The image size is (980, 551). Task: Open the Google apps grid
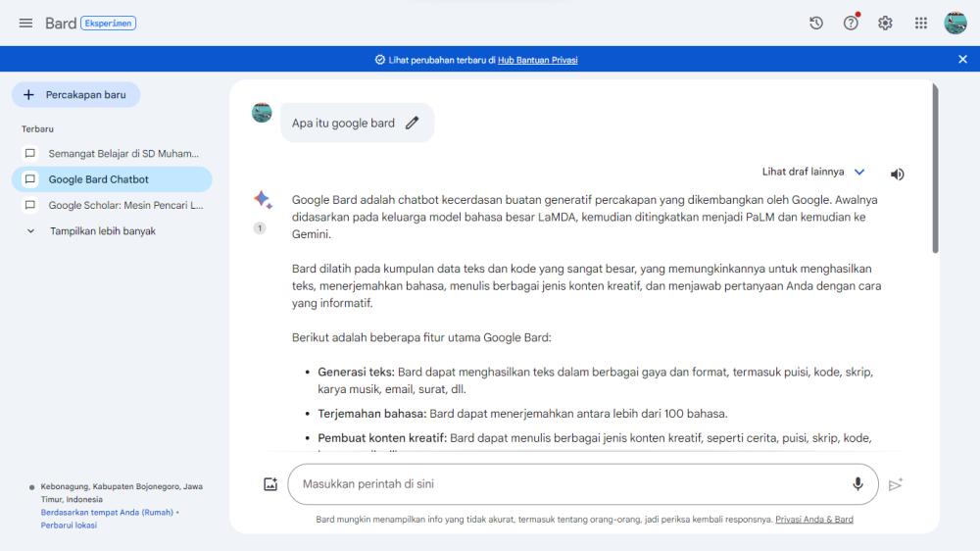click(920, 24)
